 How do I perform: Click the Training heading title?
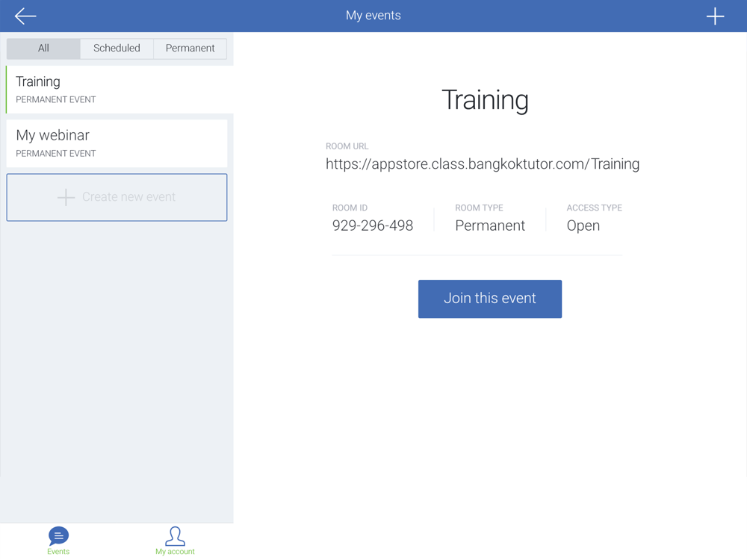485,101
